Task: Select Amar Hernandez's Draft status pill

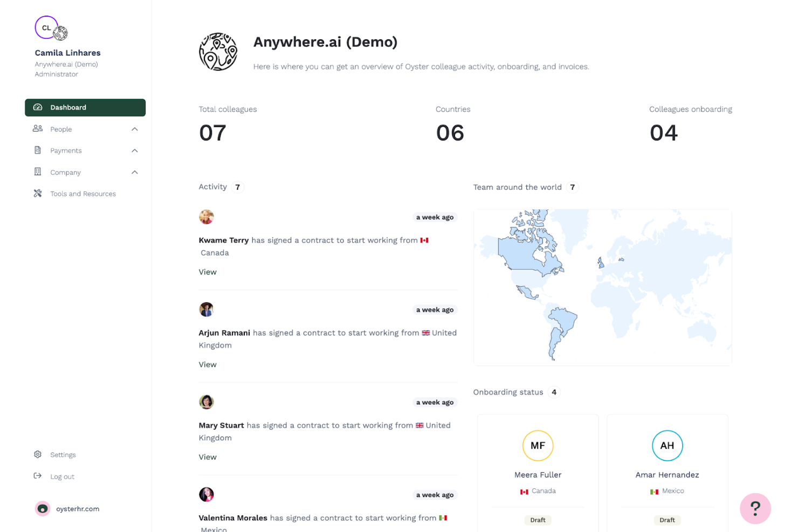Action: 667,520
